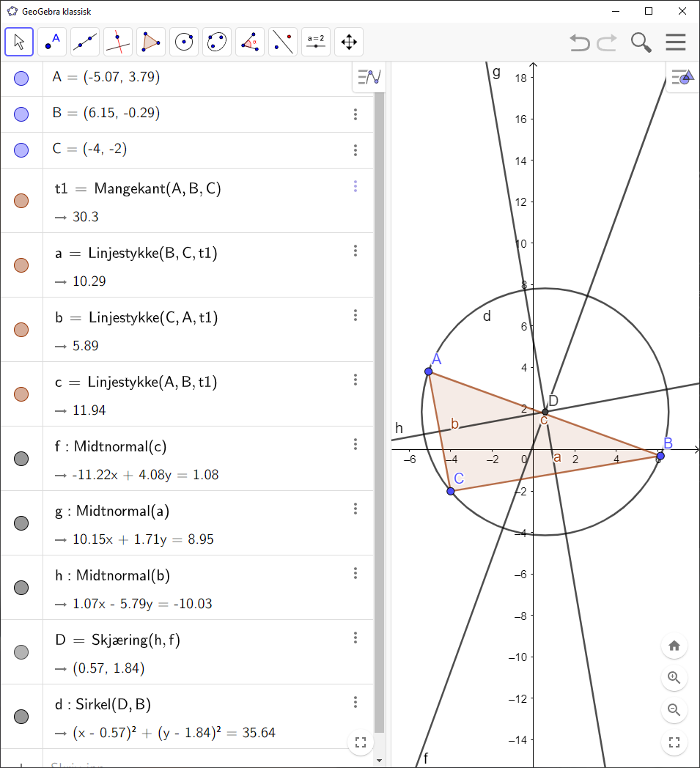
Task: Open the search tool
Action: point(641,43)
